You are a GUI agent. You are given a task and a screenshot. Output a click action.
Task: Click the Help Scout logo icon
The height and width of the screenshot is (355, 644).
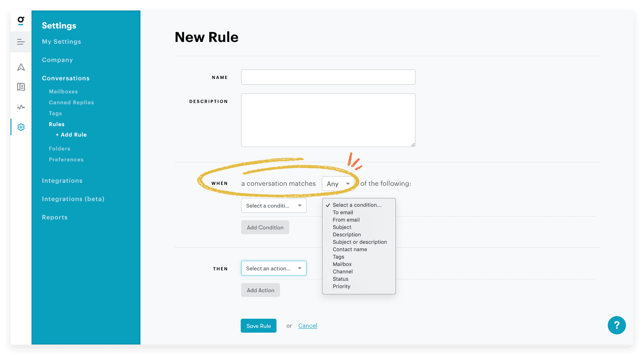pyautogui.click(x=20, y=20)
